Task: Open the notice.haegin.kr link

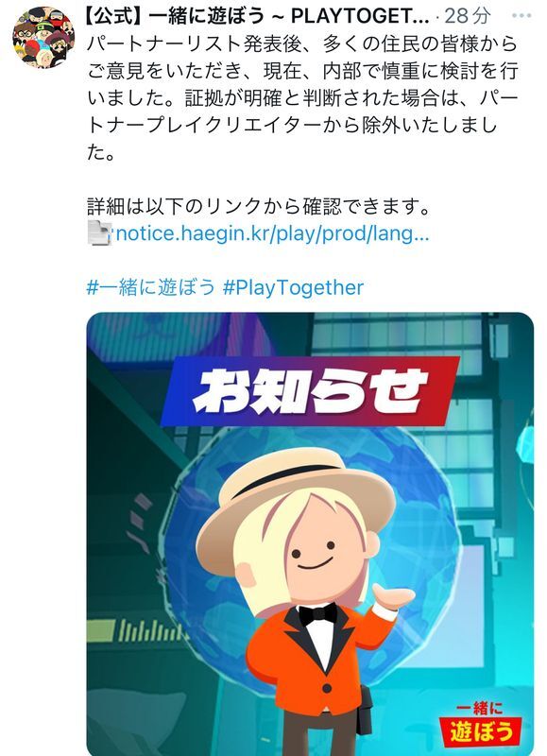Action: click(x=272, y=233)
